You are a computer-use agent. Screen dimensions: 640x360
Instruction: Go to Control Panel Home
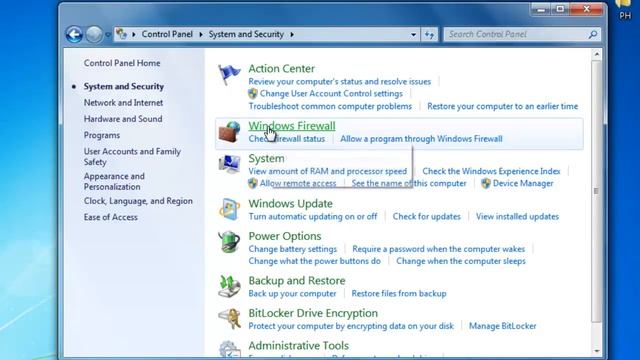pos(122,63)
